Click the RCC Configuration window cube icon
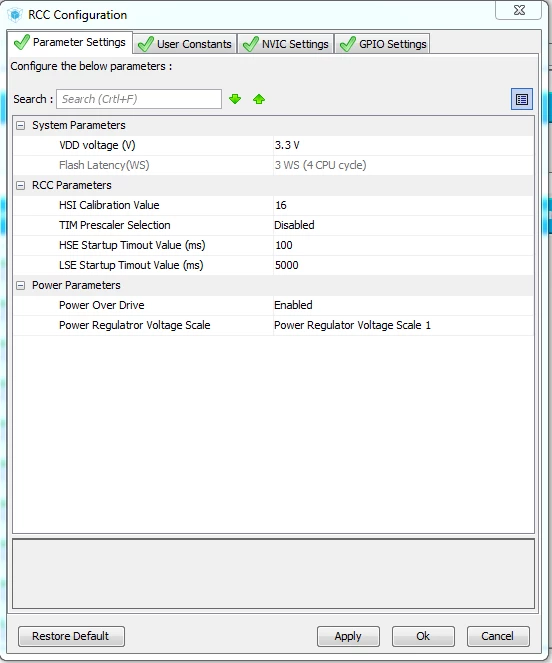 click(15, 15)
